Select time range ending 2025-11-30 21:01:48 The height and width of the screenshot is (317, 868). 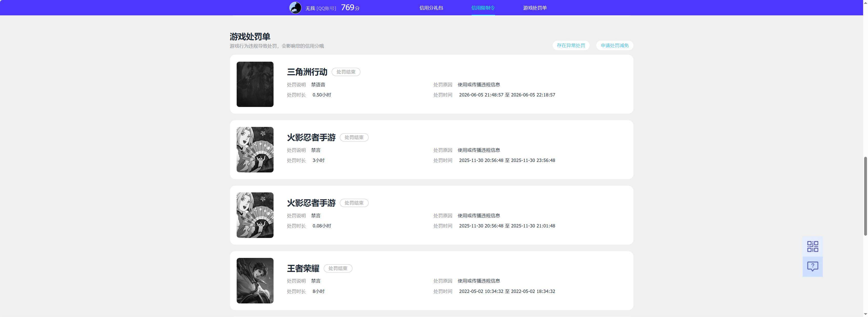click(507, 226)
